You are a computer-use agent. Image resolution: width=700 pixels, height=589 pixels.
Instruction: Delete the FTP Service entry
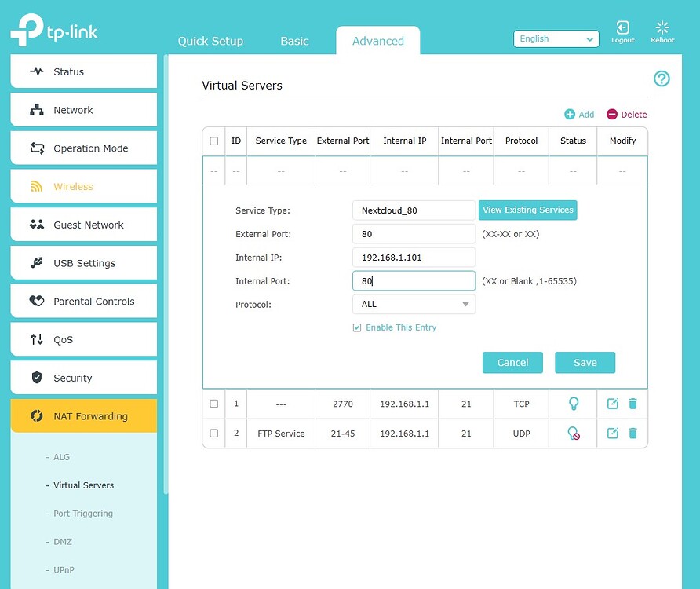coord(633,433)
